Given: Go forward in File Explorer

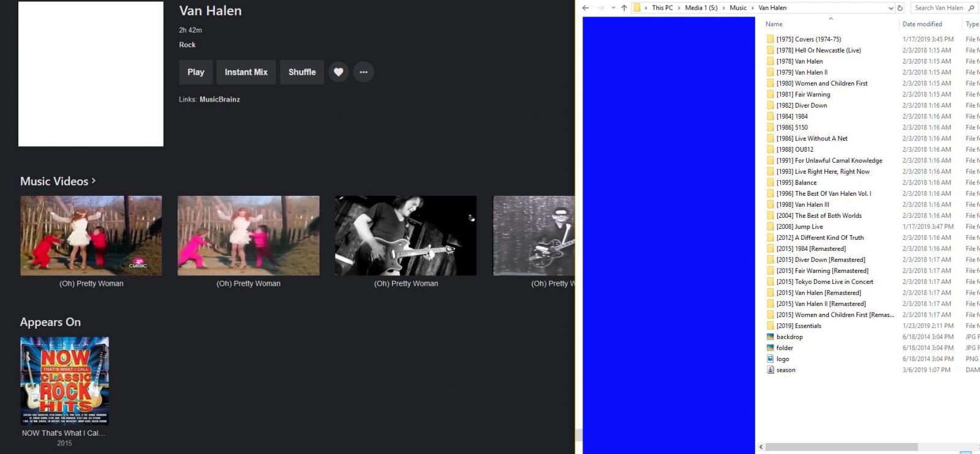Looking at the screenshot, I should pos(601,8).
